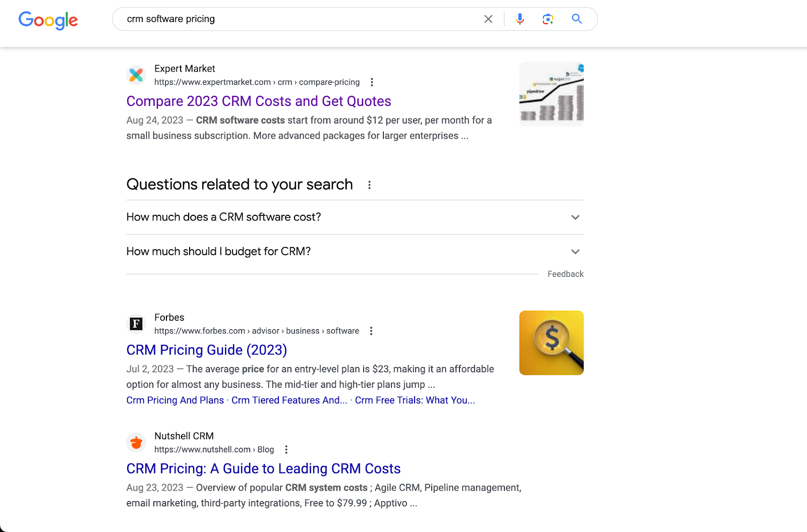The height and width of the screenshot is (532, 807).
Task: Click the Google logo
Action: pyautogui.click(x=48, y=20)
